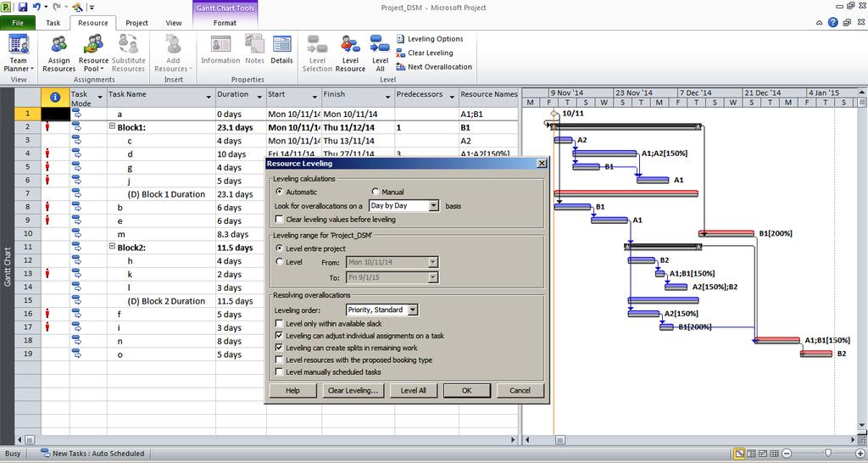The height and width of the screenshot is (463, 868).
Task: Click task mode icon in row 10
Action: point(76,234)
